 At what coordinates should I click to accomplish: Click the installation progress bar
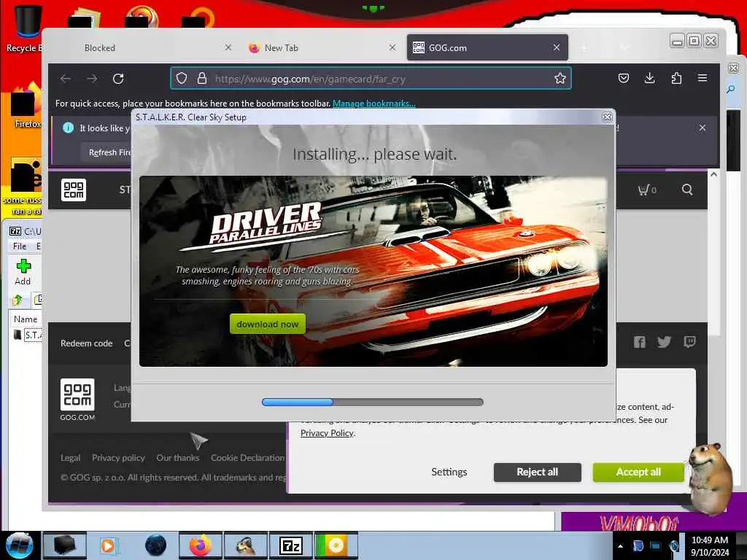click(373, 402)
